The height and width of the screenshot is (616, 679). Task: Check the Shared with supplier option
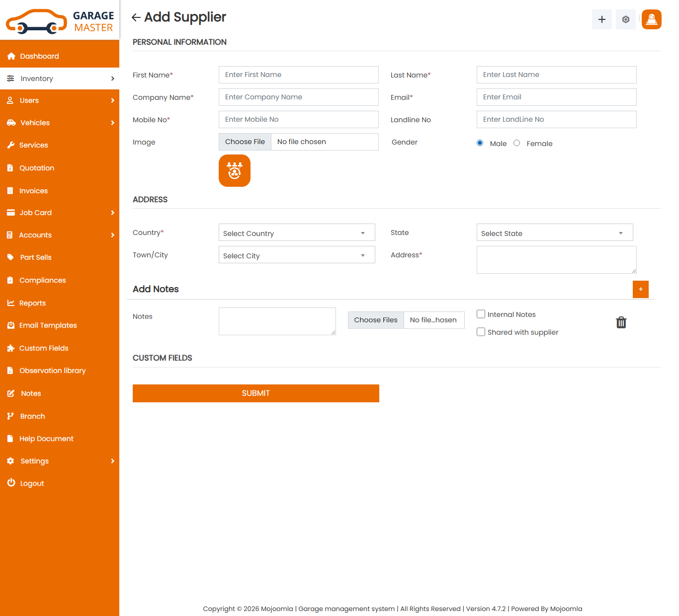click(481, 332)
